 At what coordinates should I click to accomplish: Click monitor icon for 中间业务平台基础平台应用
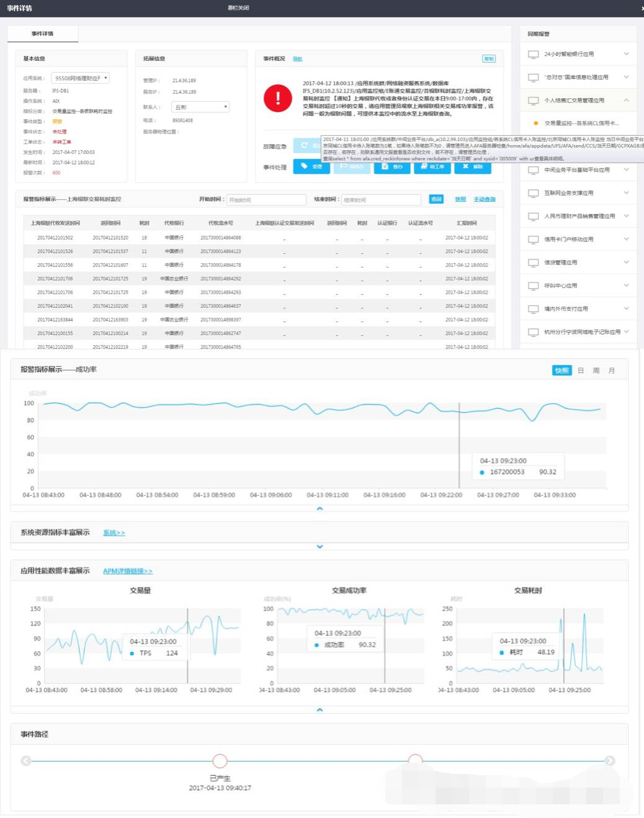pyautogui.click(x=533, y=170)
